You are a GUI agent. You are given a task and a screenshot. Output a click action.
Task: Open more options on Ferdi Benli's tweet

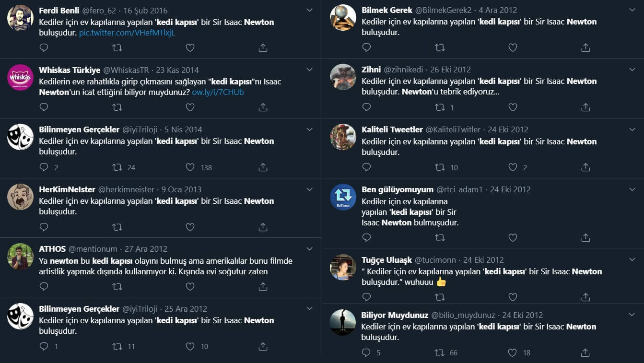[309, 10]
